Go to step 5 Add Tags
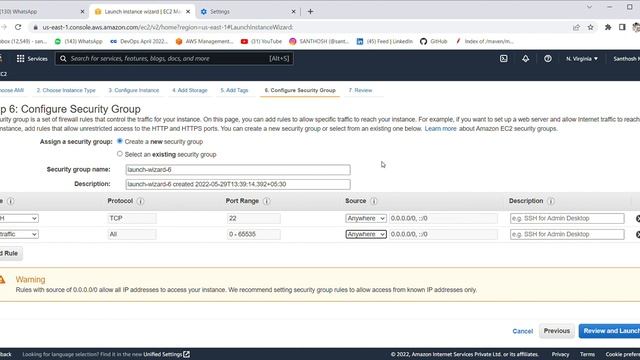The width and height of the screenshot is (640, 360). (x=234, y=90)
